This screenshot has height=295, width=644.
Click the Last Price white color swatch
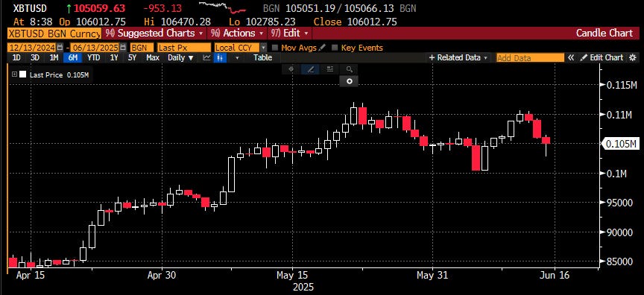pos(22,74)
